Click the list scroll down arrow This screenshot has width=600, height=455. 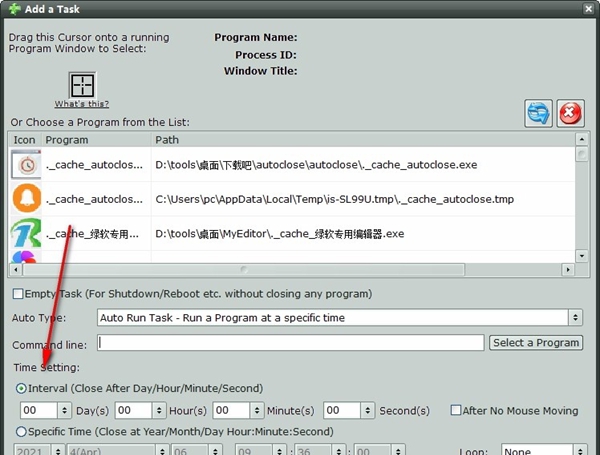click(x=582, y=256)
